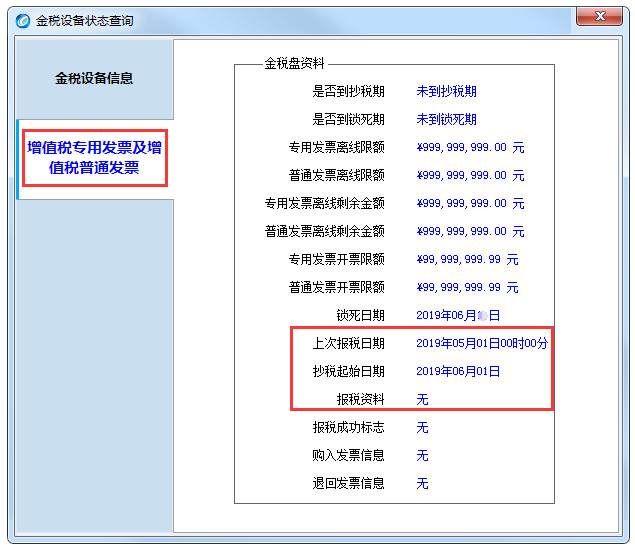Click the 报税成功标志 label

[348, 427]
